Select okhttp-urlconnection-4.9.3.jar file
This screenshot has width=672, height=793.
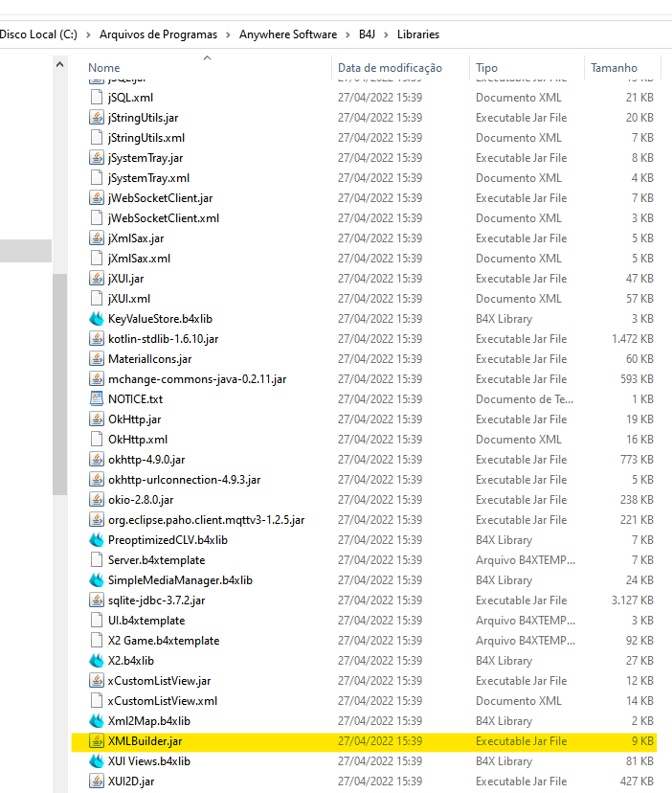[184, 480]
